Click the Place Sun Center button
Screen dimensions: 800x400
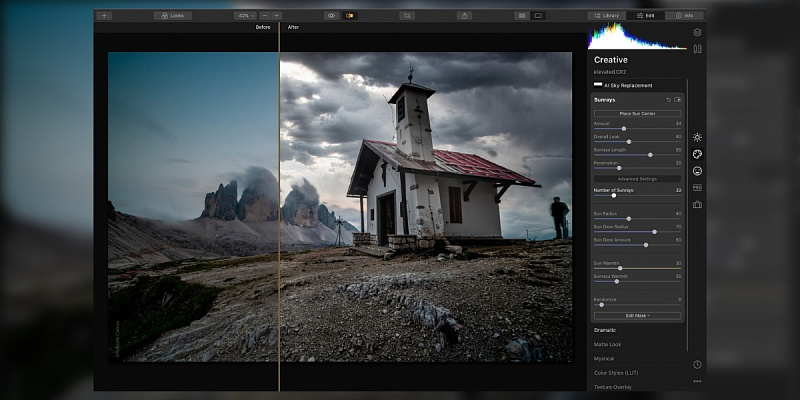pyautogui.click(x=637, y=114)
